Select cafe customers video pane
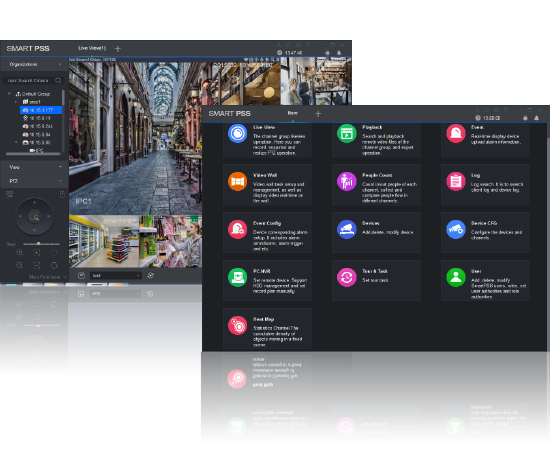The height and width of the screenshot is (450, 550). tap(316, 81)
